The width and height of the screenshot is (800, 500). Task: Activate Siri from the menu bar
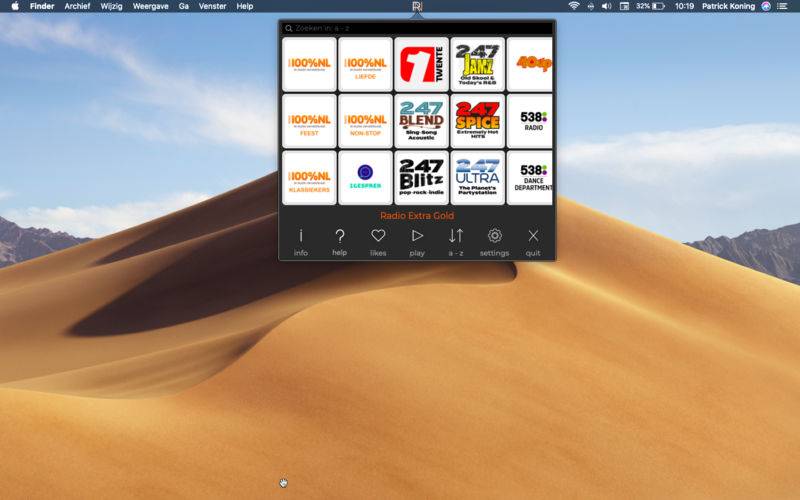click(x=766, y=6)
